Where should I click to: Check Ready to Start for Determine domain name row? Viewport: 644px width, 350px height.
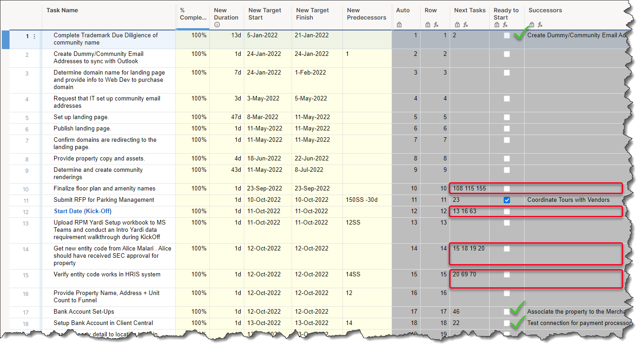click(x=507, y=73)
